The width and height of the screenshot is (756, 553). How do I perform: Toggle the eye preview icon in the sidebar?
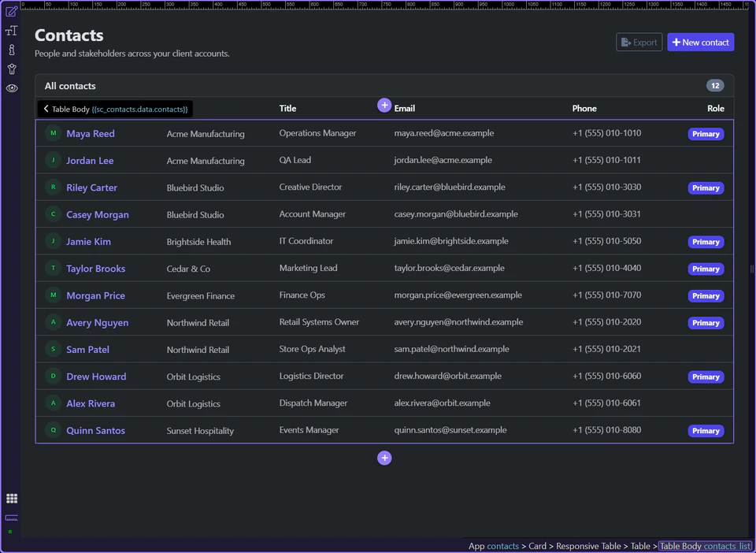coord(11,87)
